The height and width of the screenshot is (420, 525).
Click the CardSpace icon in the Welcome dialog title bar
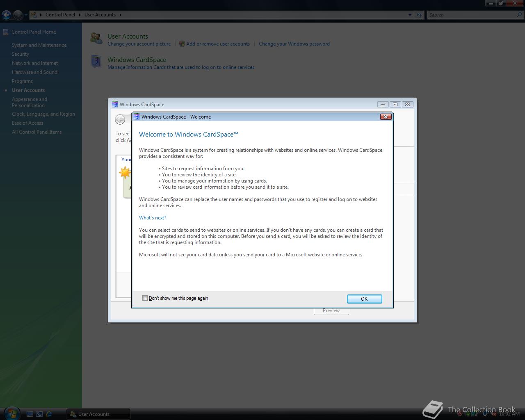coord(136,116)
